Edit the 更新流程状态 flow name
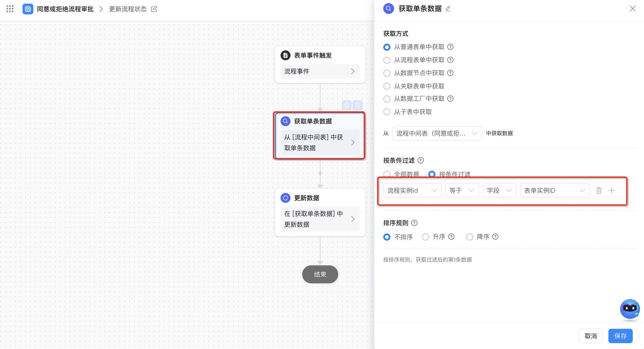 pyautogui.click(x=154, y=9)
